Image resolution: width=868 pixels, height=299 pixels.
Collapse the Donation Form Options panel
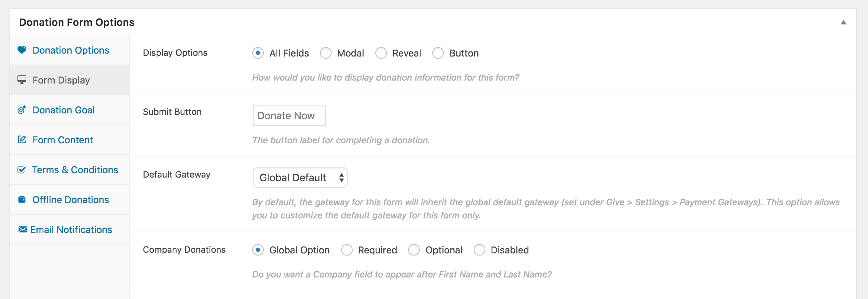[x=843, y=22]
